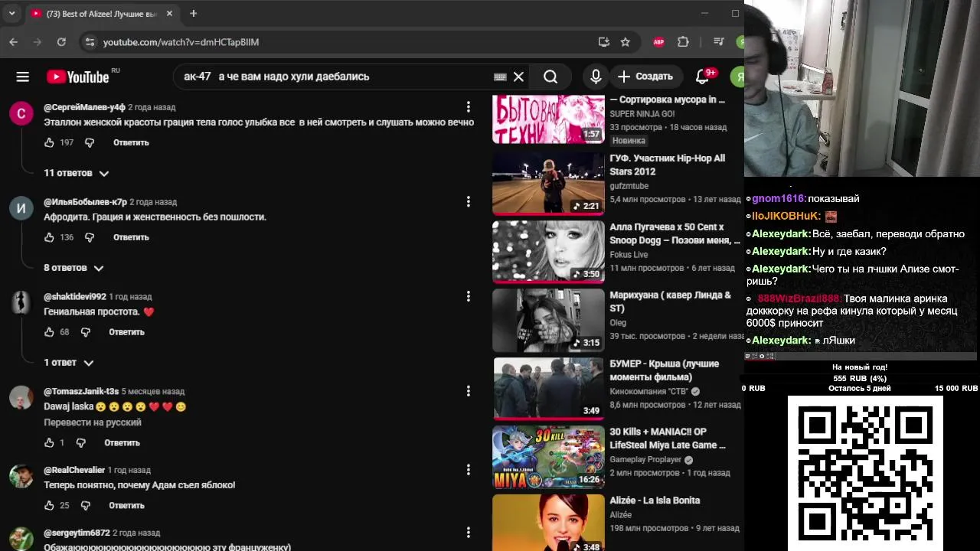The image size is (980, 551).
Task: Clear the search box text
Action: (518, 77)
